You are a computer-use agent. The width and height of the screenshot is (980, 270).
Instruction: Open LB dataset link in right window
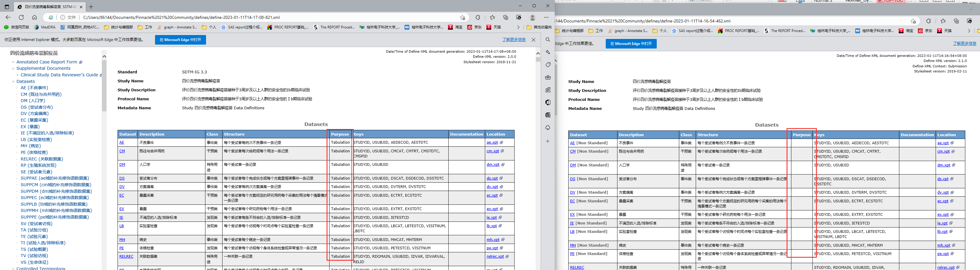point(572,232)
